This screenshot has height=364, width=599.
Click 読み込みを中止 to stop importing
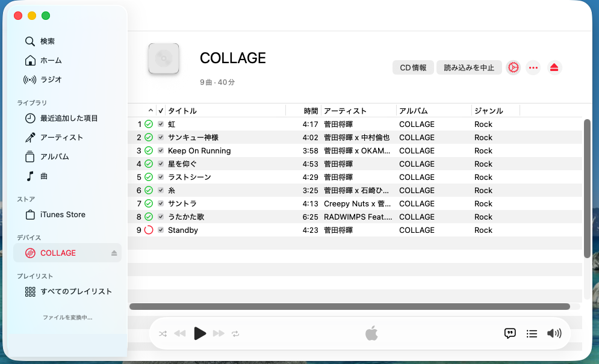coord(469,67)
